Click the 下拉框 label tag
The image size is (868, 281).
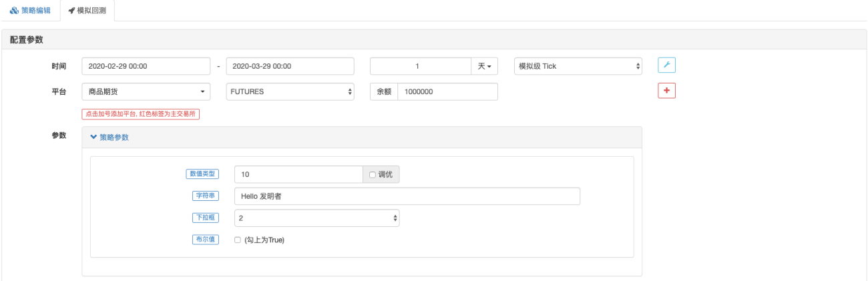pos(206,218)
